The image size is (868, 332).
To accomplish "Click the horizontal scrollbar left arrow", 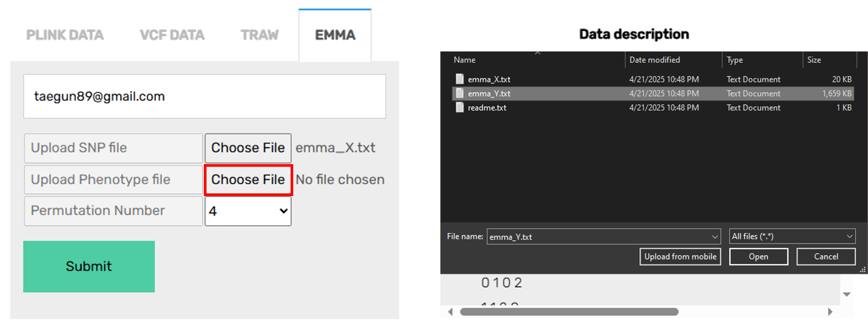I will [451, 312].
